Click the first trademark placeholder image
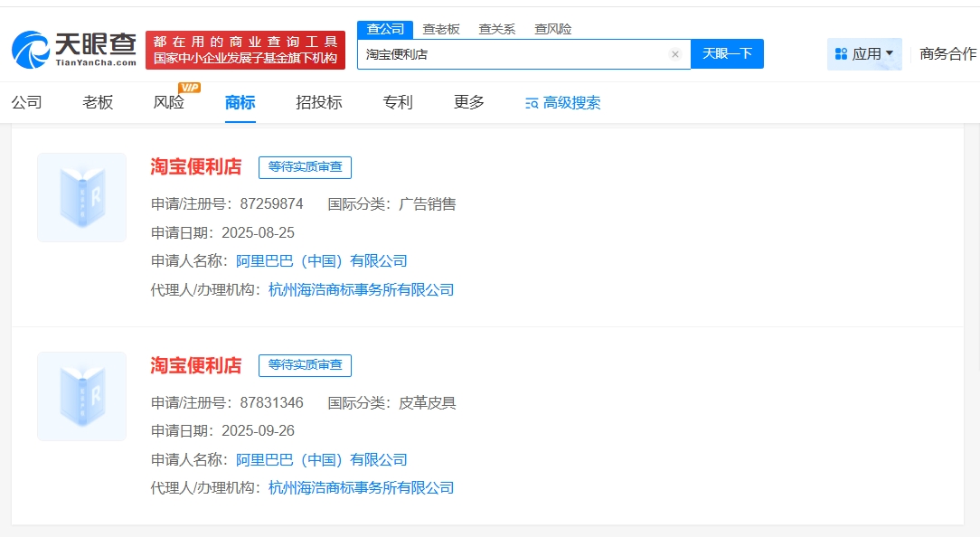Viewport: 980px width, 537px height. point(81,197)
